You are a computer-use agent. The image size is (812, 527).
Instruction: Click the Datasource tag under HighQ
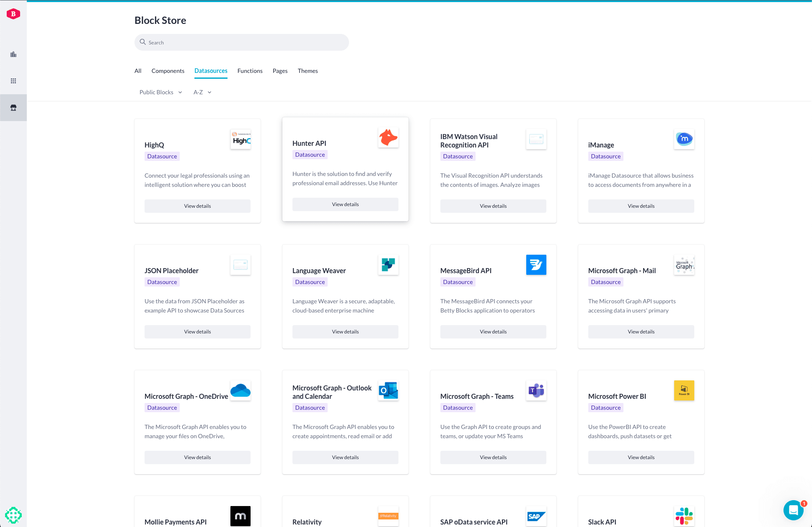pyautogui.click(x=162, y=156)
